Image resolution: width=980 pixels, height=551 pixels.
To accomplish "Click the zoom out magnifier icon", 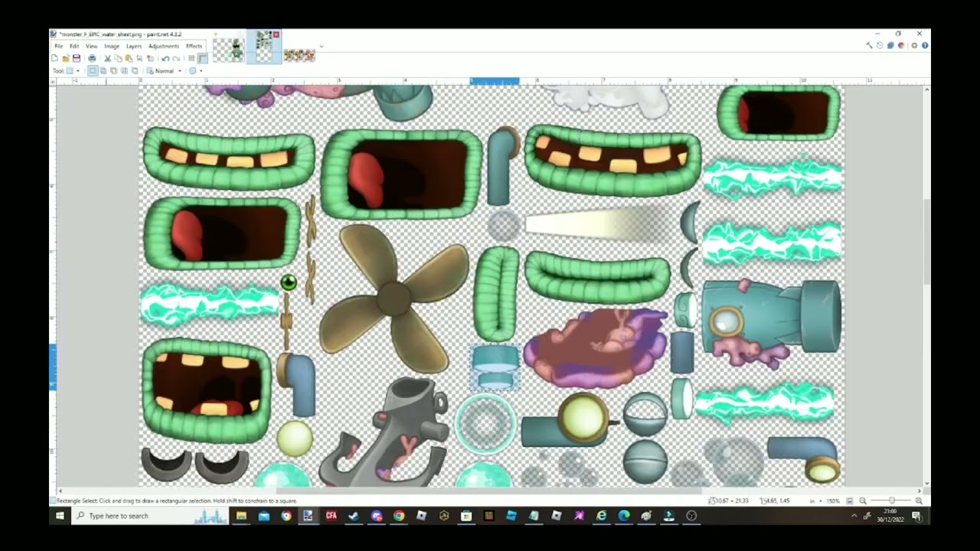I will coord(863,500).
